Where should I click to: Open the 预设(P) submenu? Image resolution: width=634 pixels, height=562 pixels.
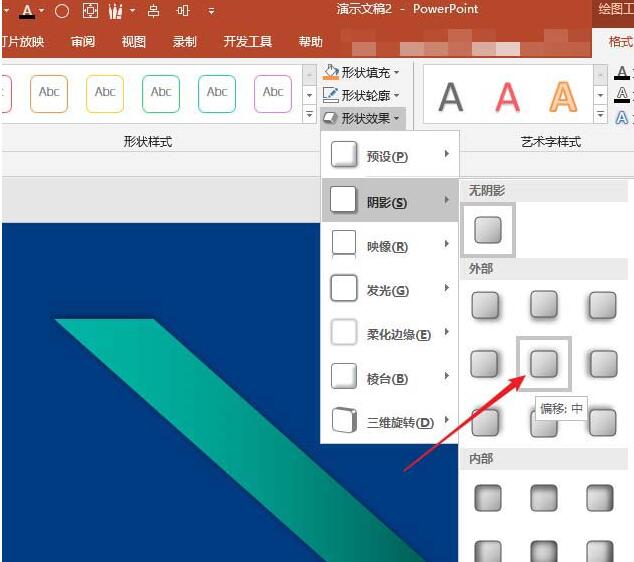pos(390,155)
